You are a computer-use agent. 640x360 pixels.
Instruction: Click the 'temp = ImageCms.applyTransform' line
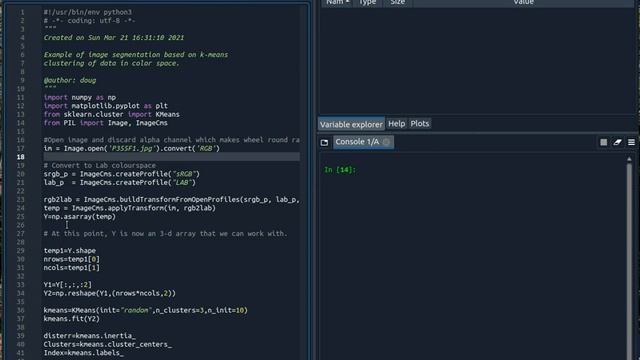click(129, 208)
